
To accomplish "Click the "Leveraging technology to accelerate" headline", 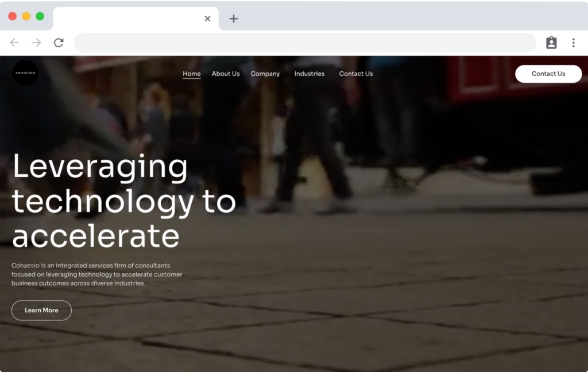I will point(123,201).
